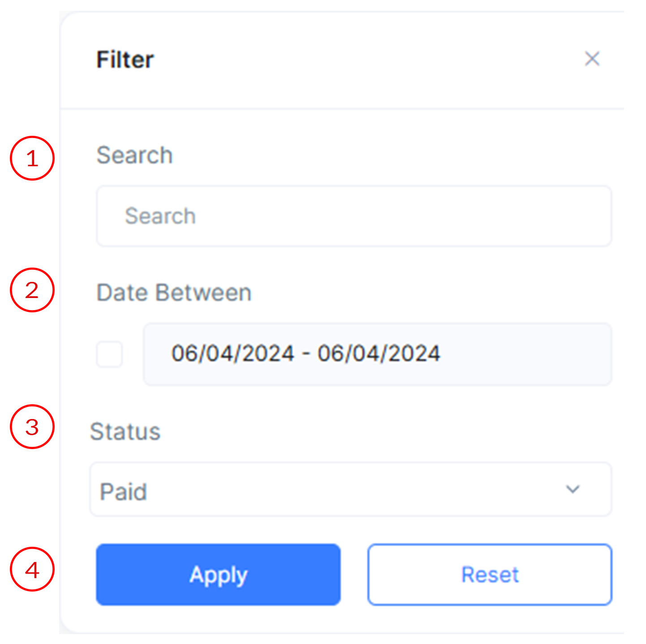Image resolution: width=646 pixels, height=644 pixels.
Task: Select the start date 06/04/2024 in range
Action: coord(233,353)
